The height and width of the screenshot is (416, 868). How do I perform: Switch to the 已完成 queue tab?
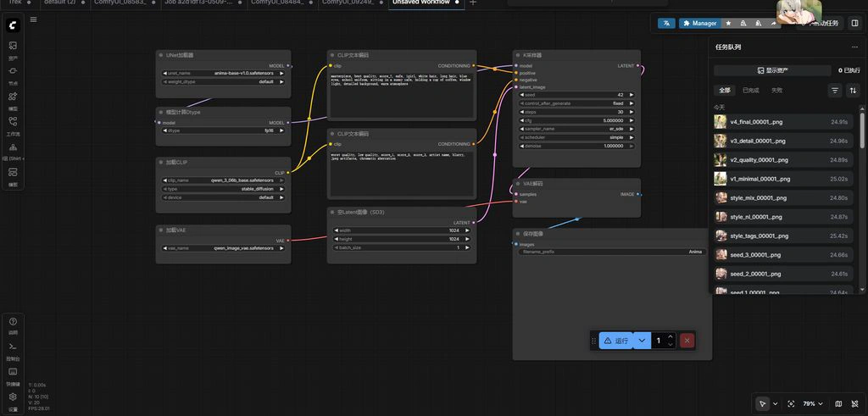pos(751,90)
